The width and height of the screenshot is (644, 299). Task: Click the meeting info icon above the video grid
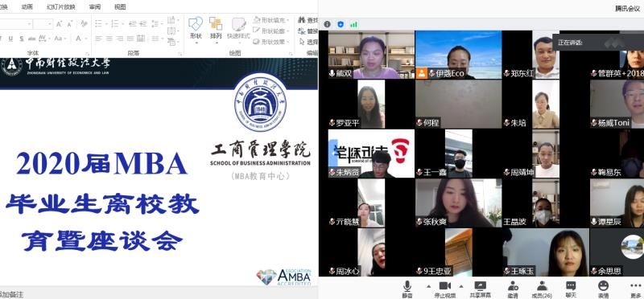327,24
